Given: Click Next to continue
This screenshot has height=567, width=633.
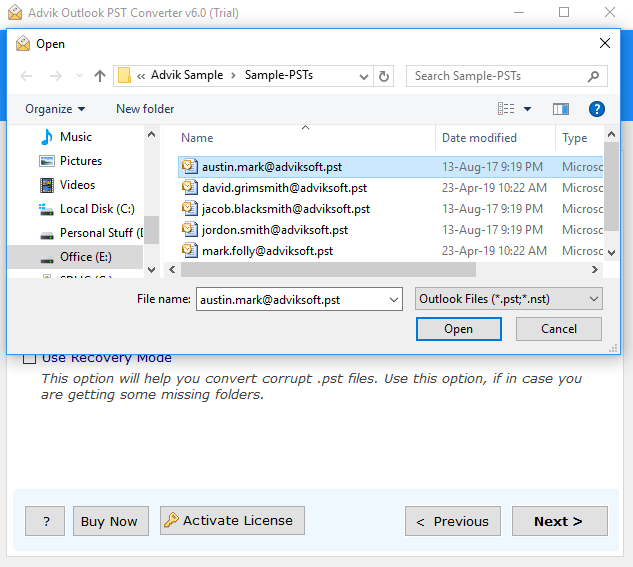Looking at the screenshot, I should 560,521.
